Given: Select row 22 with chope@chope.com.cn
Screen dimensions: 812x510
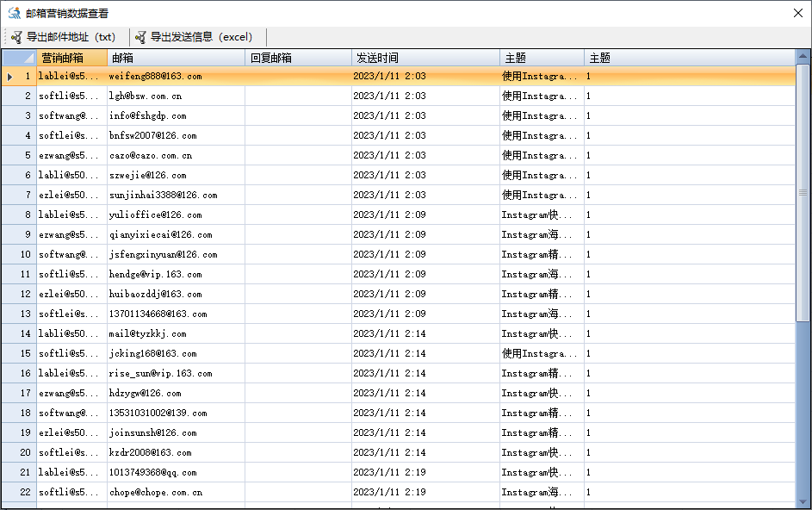Looking at the screenshot, I should point(172,492).
